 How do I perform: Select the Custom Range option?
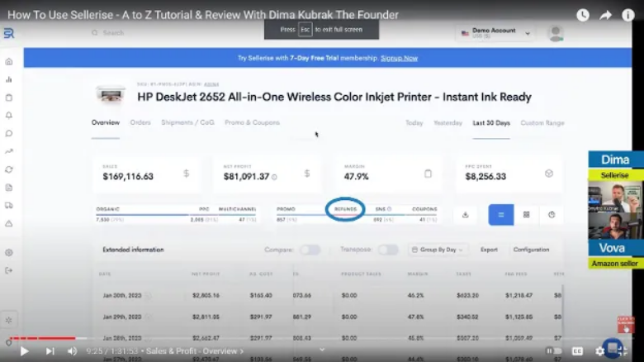point(542,123)
